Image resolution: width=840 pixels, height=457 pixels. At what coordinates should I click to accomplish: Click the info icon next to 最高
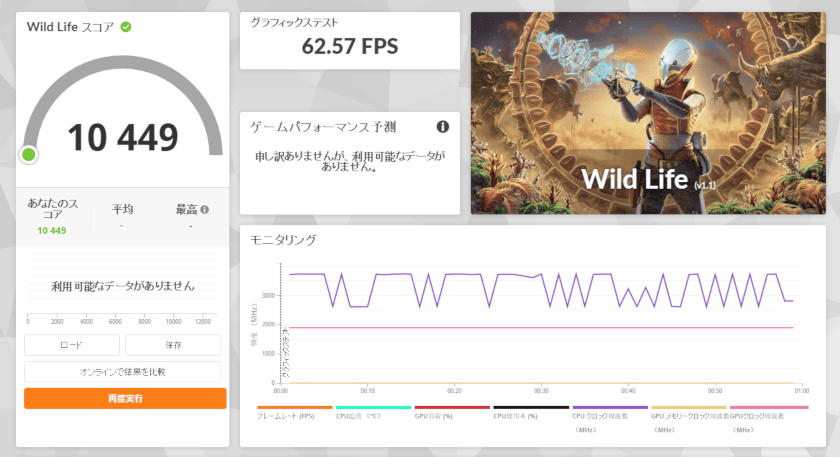click(205, 210)
